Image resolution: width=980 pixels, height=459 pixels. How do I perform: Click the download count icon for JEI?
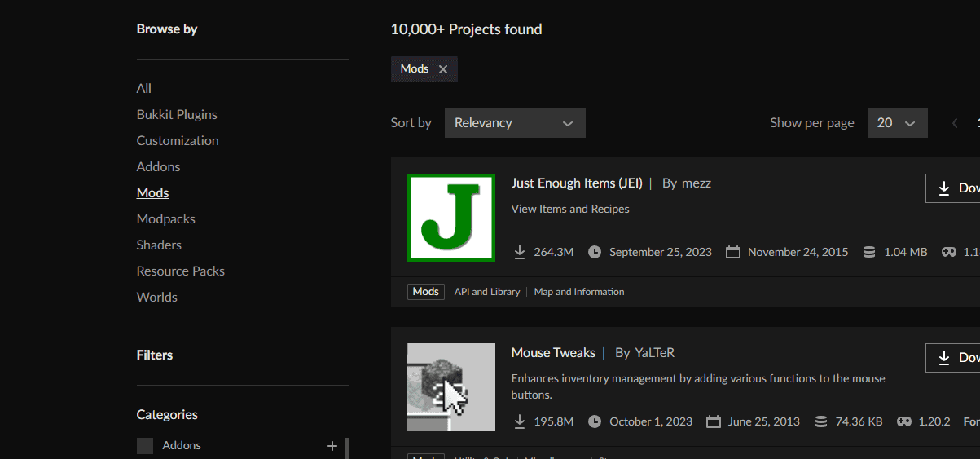coord(520,252)
